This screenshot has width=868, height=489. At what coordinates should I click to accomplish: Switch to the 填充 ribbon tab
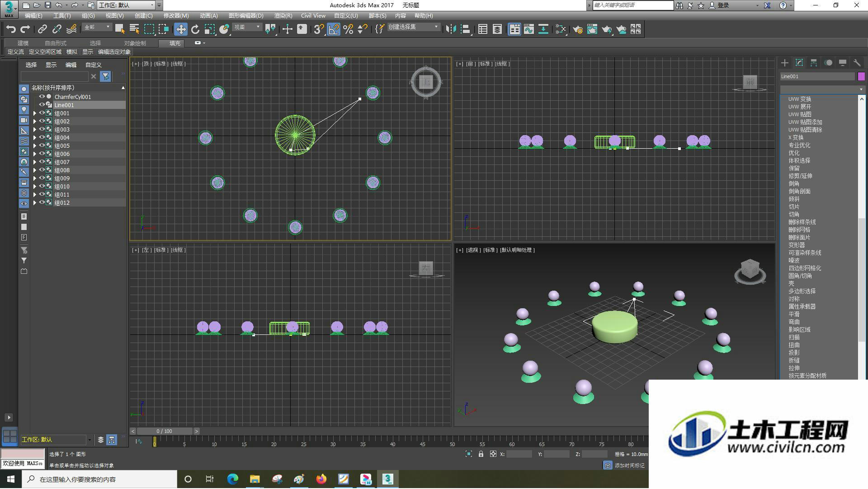[x=175, y=43]
